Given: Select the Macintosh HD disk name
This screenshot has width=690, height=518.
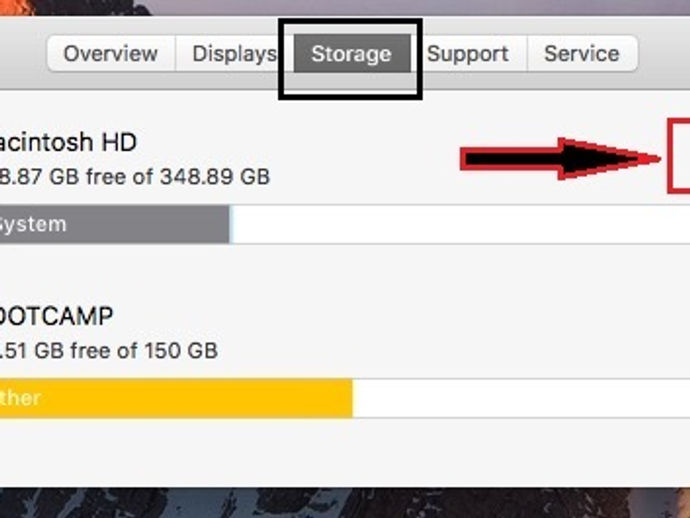Looking at the screenshot, I should 68,142.
